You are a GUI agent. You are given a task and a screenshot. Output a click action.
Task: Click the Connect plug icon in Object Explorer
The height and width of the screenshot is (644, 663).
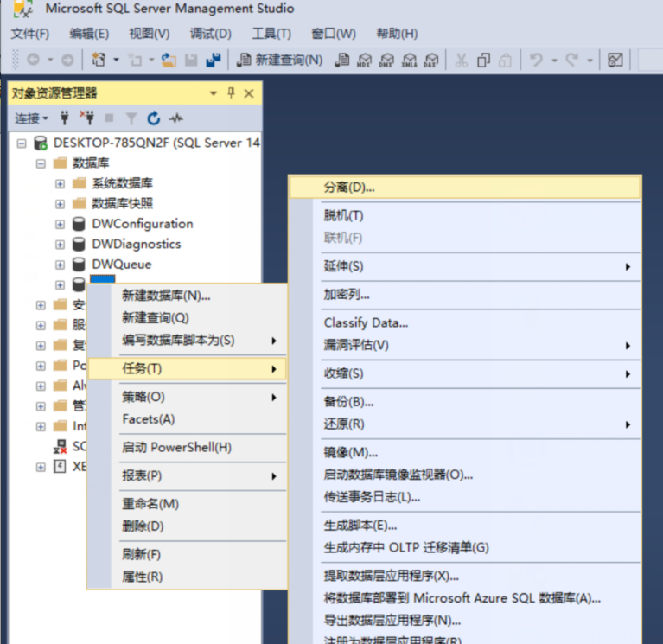[x=64, y=118]
